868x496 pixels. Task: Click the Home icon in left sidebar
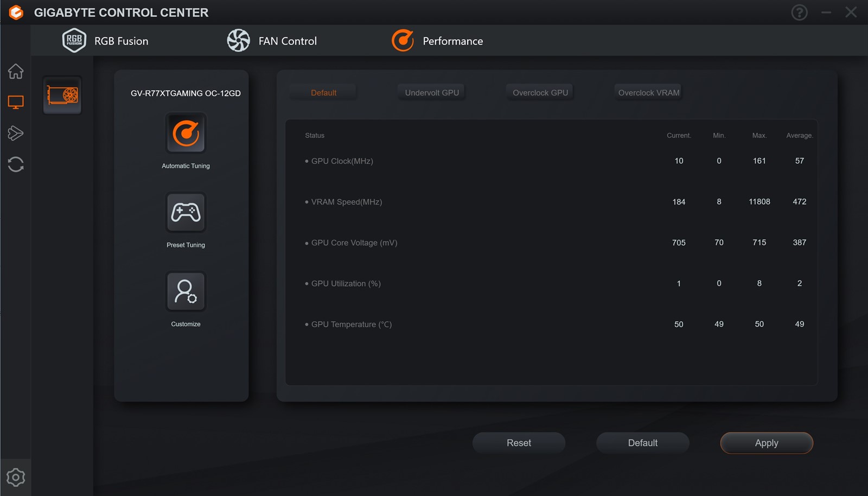pos(16,71)
